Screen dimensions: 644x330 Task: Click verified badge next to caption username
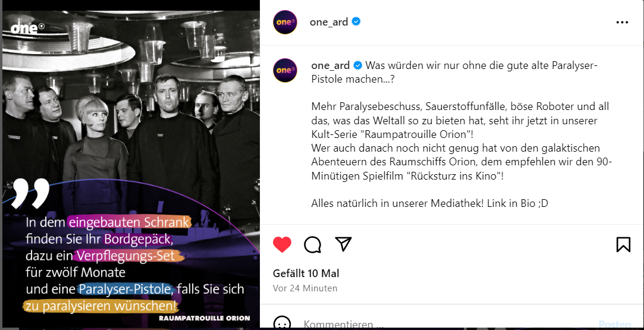358,65
